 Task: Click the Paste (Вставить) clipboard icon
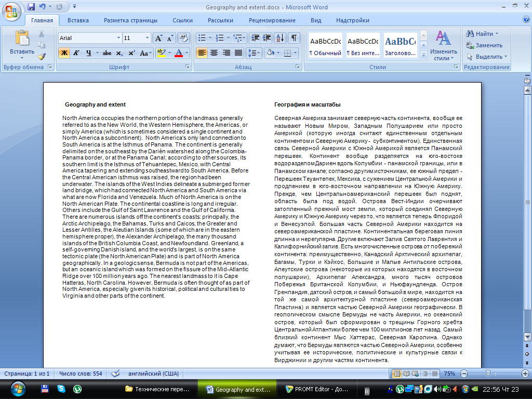tap(22, 38)
